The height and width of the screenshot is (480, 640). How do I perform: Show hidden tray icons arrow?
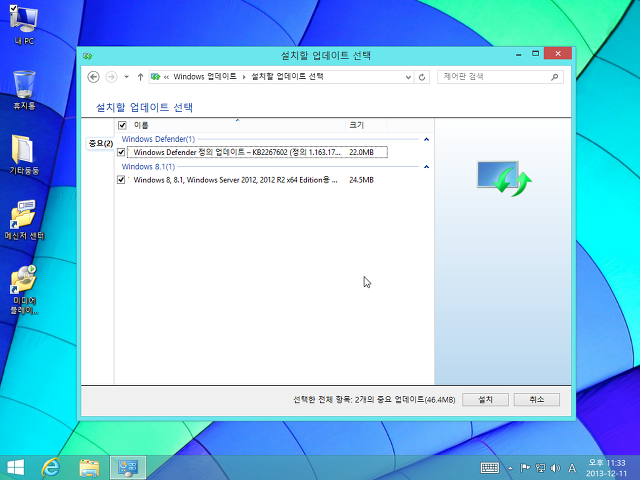click(510, 468)
